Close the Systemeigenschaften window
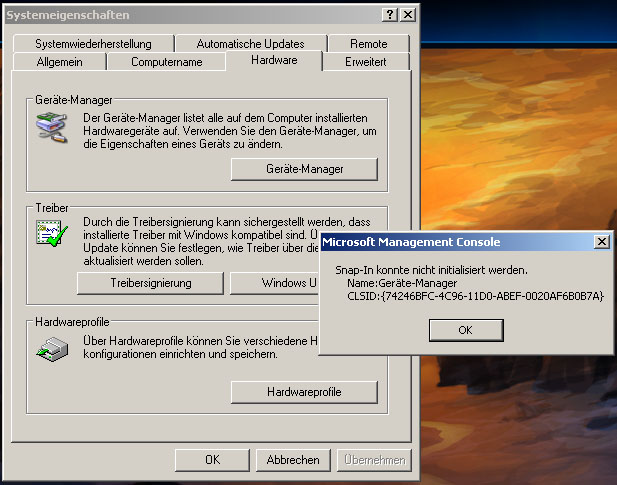617x485 pixels. coord(408,15)
